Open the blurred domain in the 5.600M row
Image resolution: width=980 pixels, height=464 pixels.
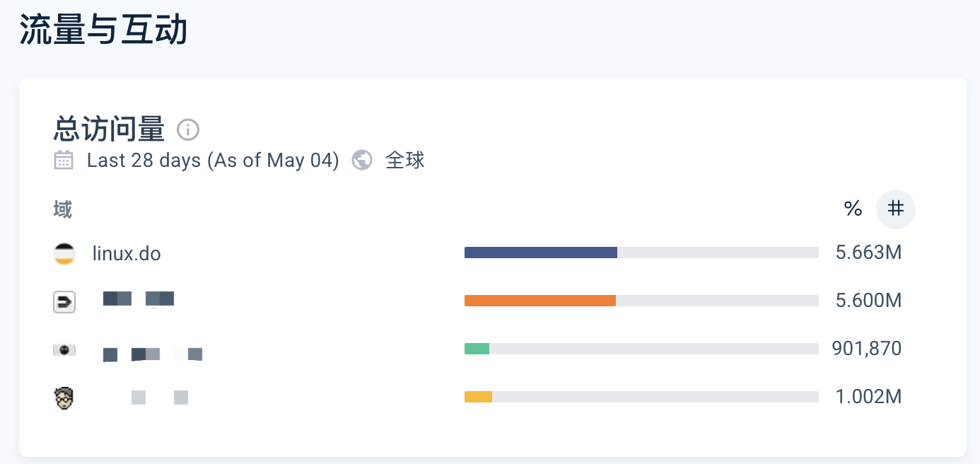pyautogui.click(x=139, y=298)
